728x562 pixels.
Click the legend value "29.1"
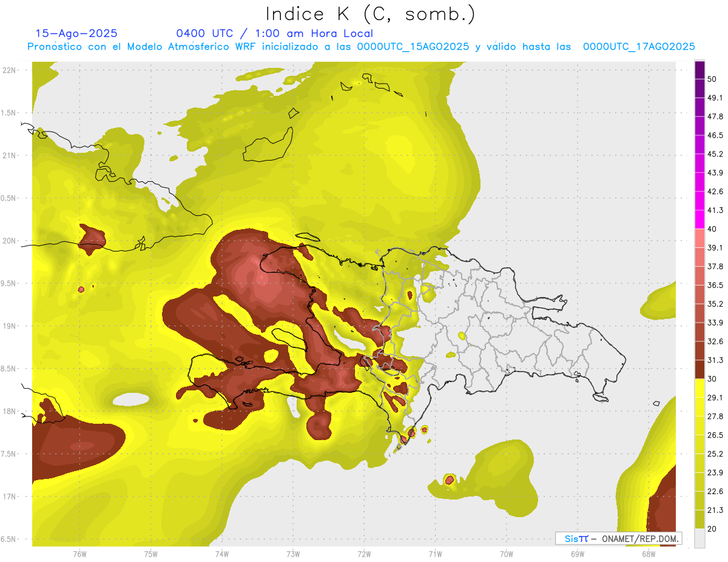(715, 398)
